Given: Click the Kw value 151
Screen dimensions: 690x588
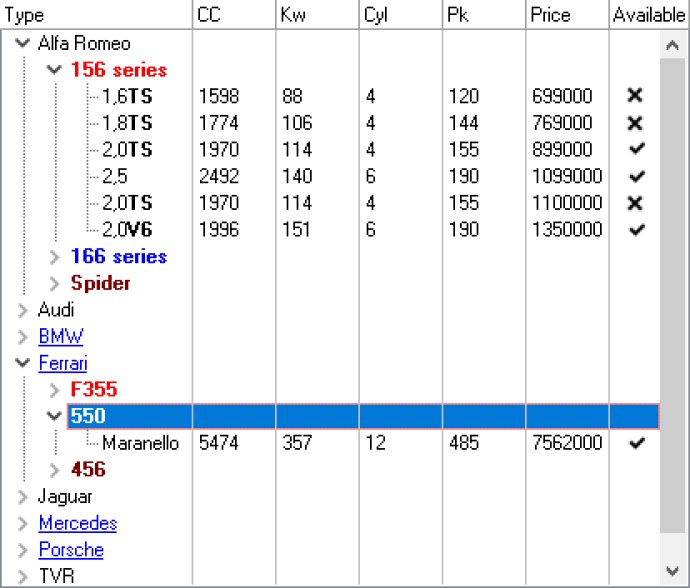Looking at the screenshot, I should (296, 230).
